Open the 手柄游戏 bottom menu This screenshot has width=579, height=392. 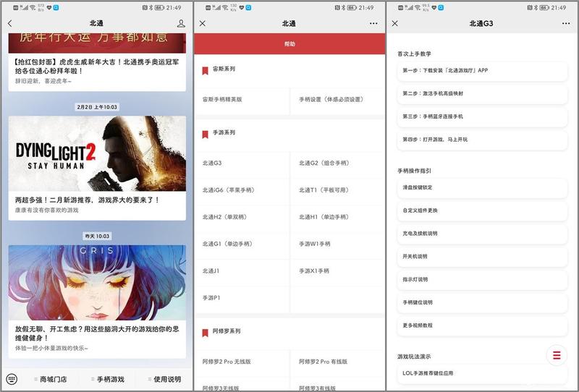click(108, 379)
